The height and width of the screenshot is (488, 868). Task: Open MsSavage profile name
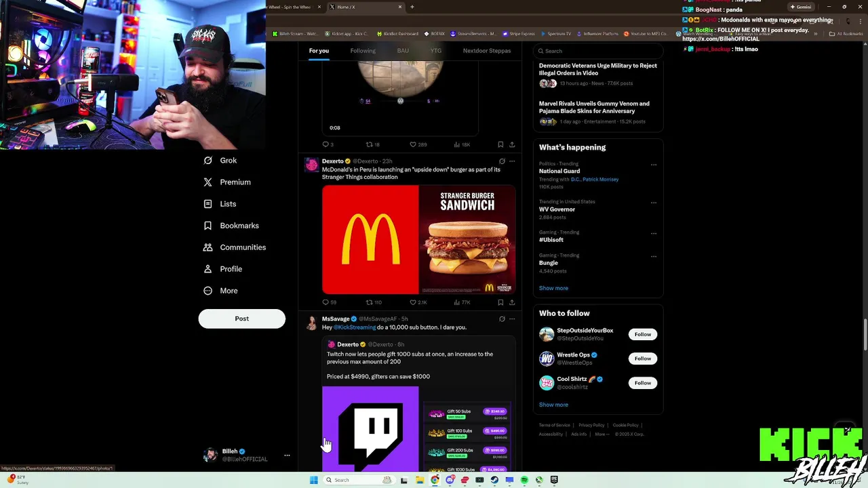click(336, 319)
